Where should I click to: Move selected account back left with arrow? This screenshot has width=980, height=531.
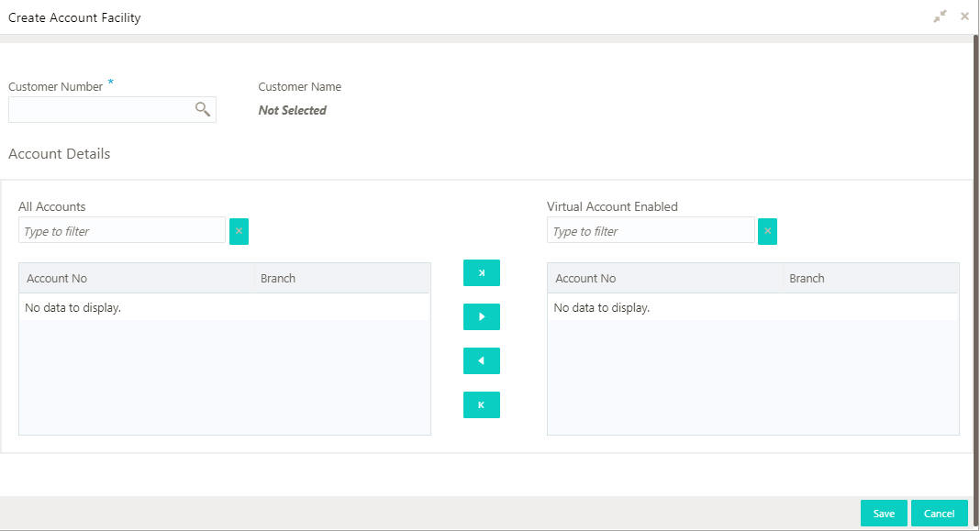point(481,361)
